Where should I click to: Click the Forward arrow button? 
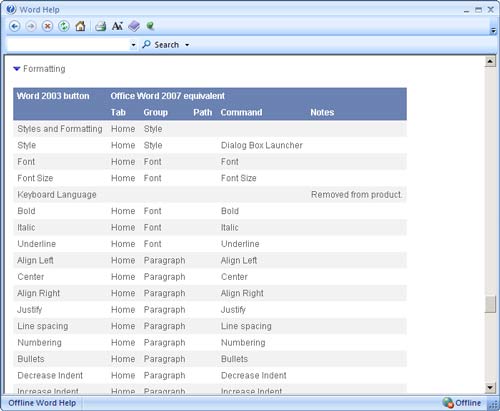pos(31,26)
